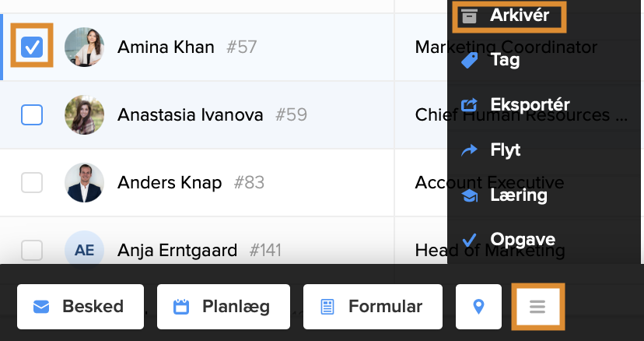644x341 pixels.
Task: Check the Anja Erntgaard row checkbox
Action: pyautogui.click(x=32, y=251)
